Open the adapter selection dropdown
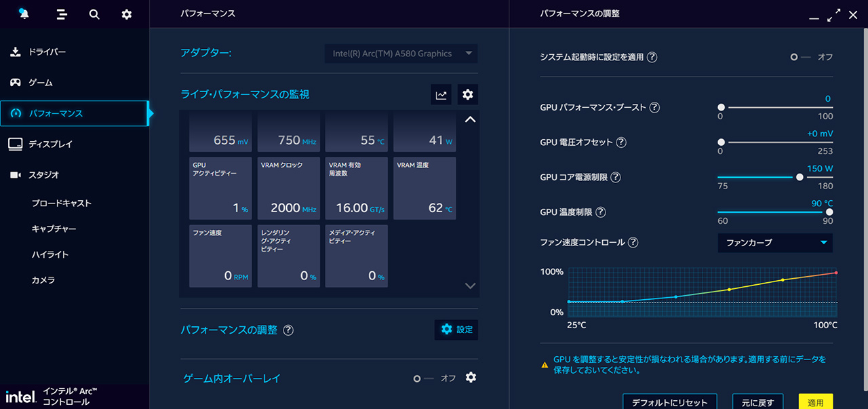This screenshot has height=409, width=868. click(x=401, y=54)
